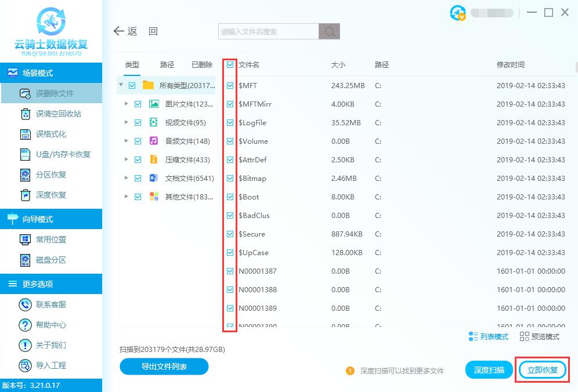Uncheck the $MFT file checkbox
This screenshot has height=392, width=578.
230,85
